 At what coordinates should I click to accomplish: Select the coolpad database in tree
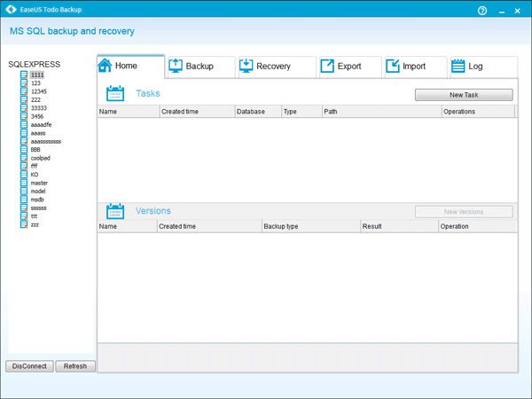[x=40, y=158]
